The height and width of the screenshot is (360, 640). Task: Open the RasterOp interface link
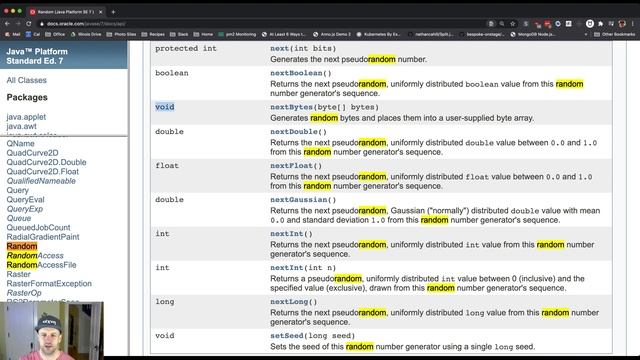[24, 293]
